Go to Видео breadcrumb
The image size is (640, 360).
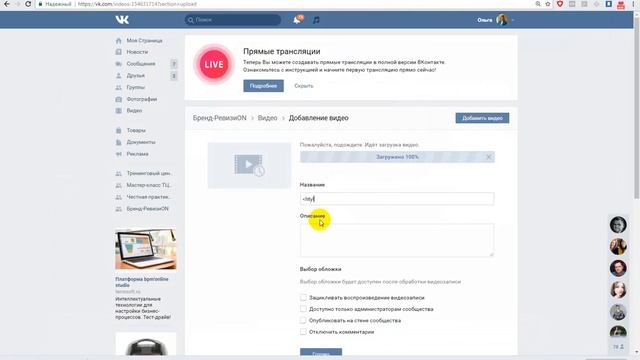[267, 118]
